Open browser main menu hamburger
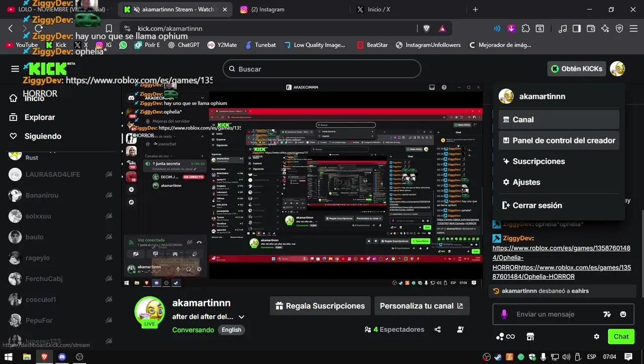Viewport: 644px width, 364px height. [634, 29]
